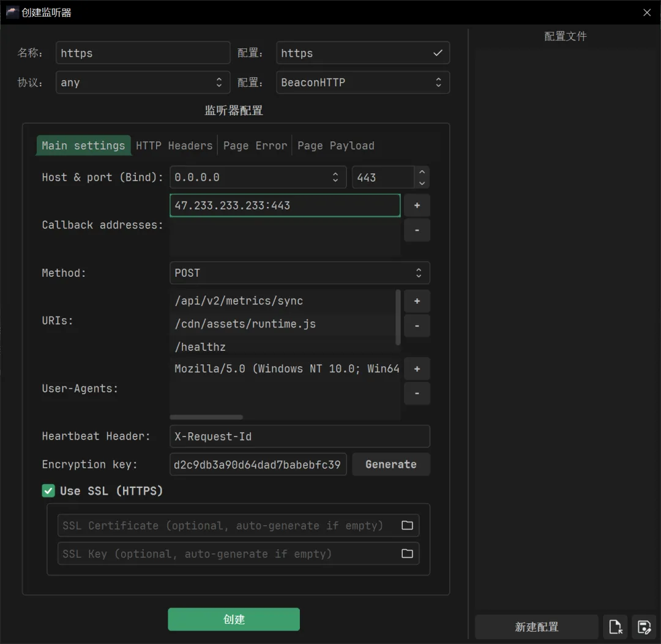Click the 名称 name input field
Viewport: 661px width, 644px height.
pos(143,53)
